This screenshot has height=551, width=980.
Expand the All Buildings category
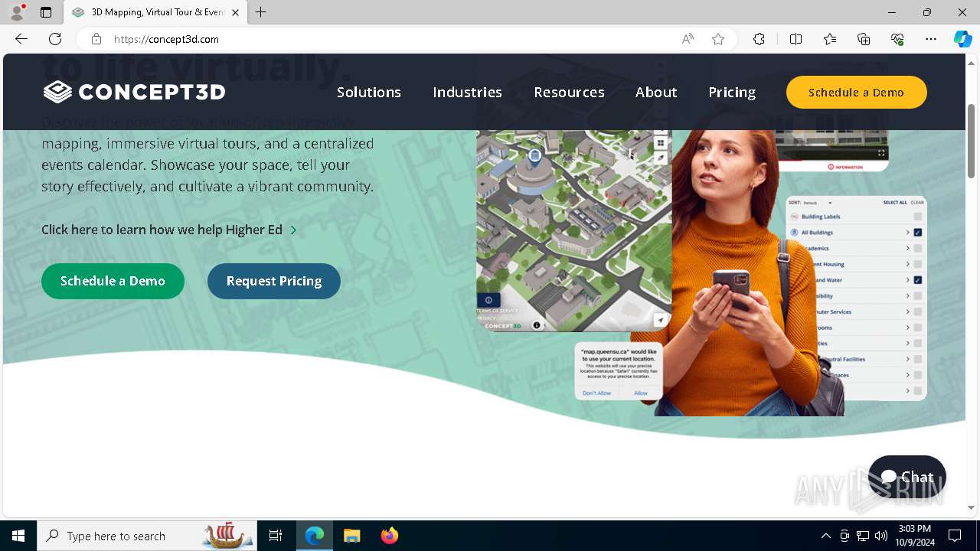(908, 233)
